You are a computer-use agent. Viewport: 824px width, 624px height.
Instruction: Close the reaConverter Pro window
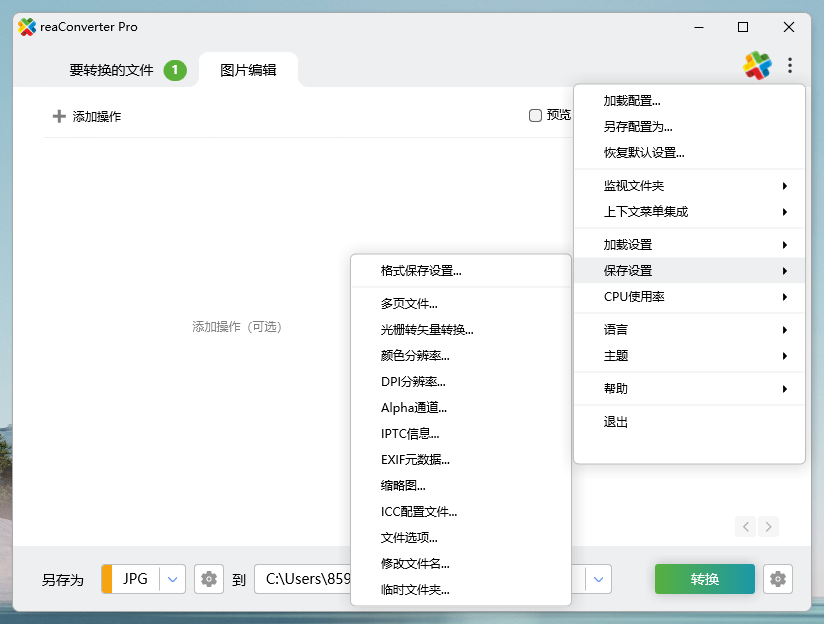tap(789, 27)
